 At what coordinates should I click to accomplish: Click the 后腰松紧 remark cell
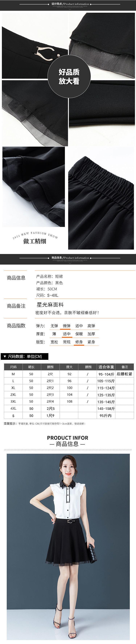point(124,374)
